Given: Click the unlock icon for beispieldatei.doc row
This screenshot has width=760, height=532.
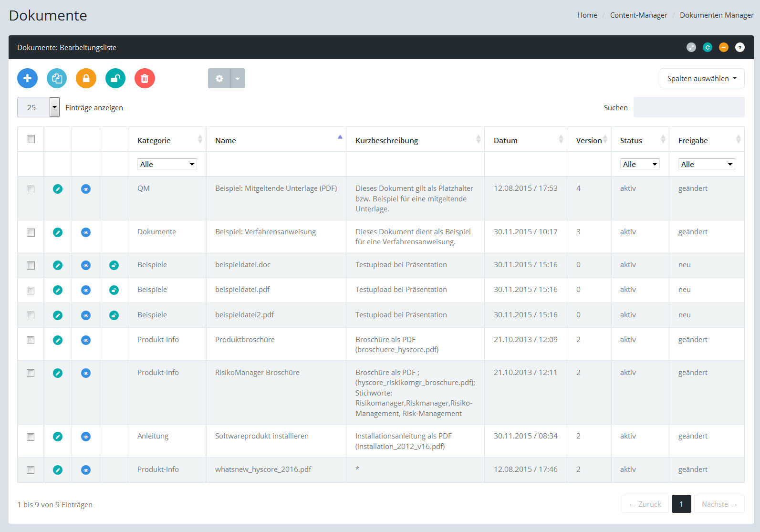Looking at the screenshot, I should pos(114,265).
